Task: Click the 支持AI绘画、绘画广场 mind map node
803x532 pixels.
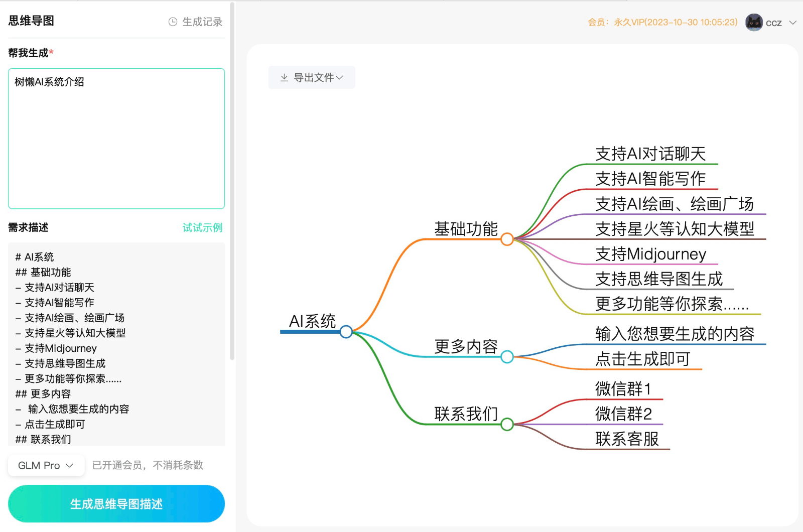Action: click(x=675, y=204)
